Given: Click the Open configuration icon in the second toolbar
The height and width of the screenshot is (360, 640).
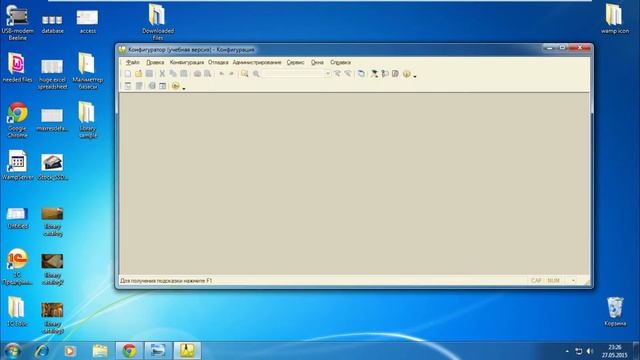Looking at the screenshot, I should 128,86.
